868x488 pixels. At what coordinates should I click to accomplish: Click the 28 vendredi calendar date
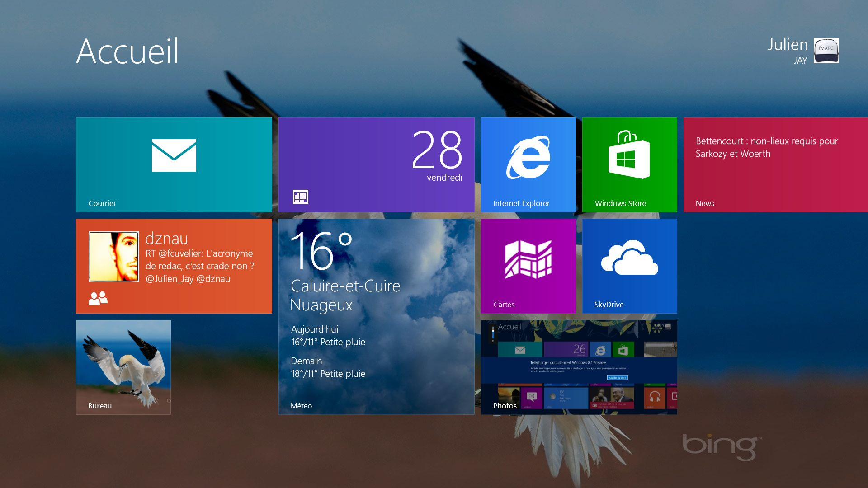tap(437, 155)
